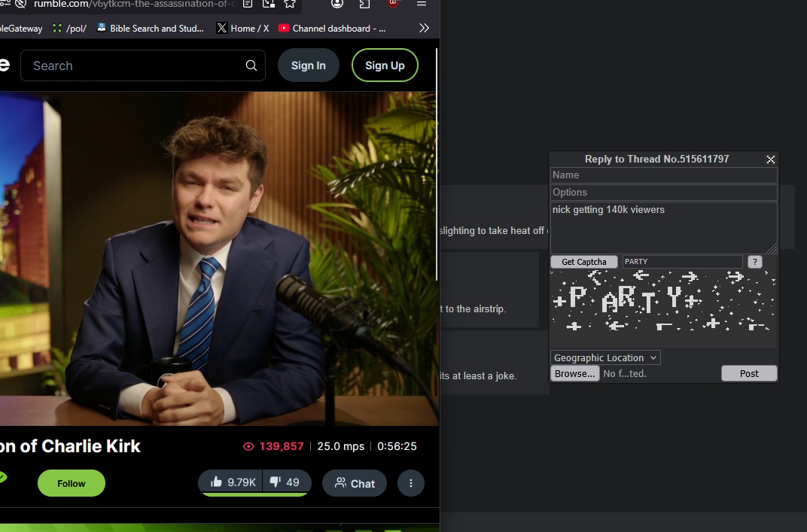Open the red uBlock shield extension
Viewport: 807px width, 532px height.
point(393,4)
